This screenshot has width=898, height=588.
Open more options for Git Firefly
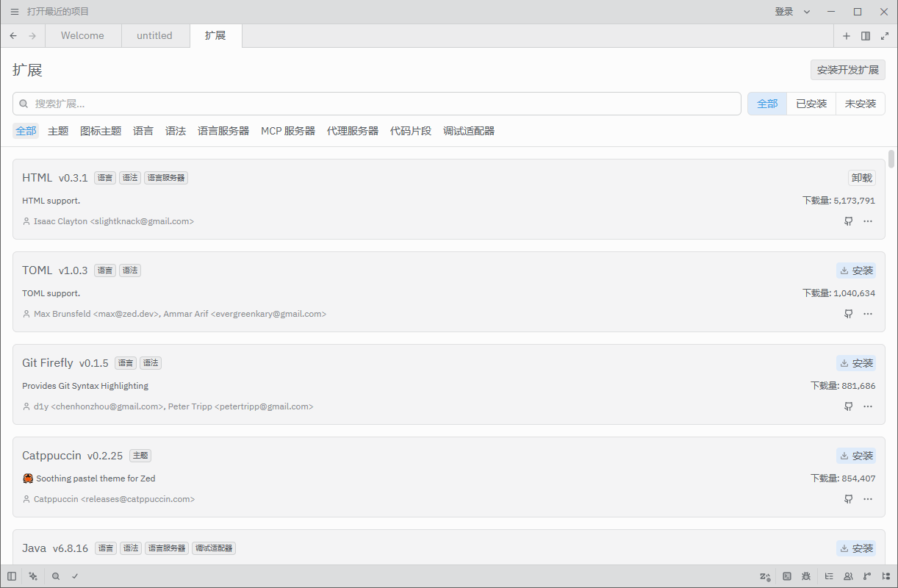(868, 406)
